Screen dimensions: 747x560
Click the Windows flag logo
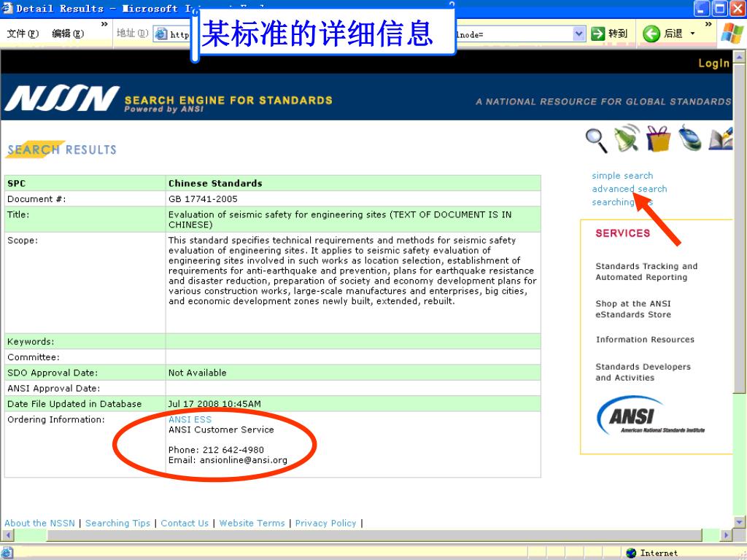[732, 34]
